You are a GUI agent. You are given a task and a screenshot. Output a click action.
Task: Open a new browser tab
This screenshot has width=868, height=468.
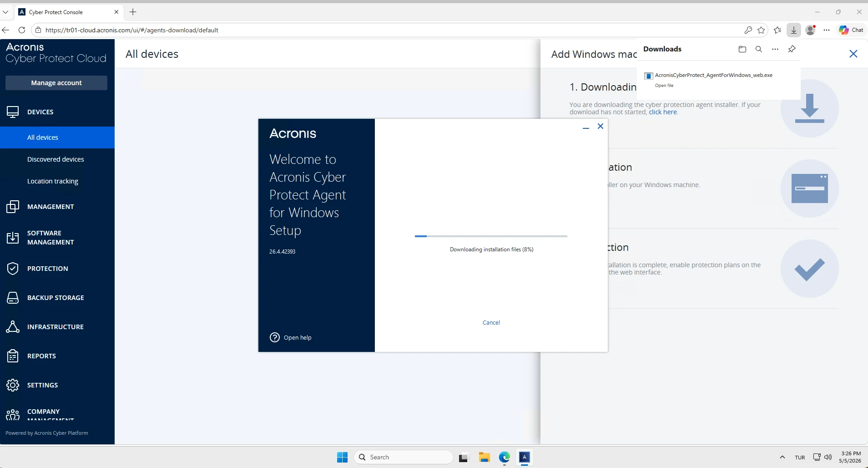(x=133, y=12)
